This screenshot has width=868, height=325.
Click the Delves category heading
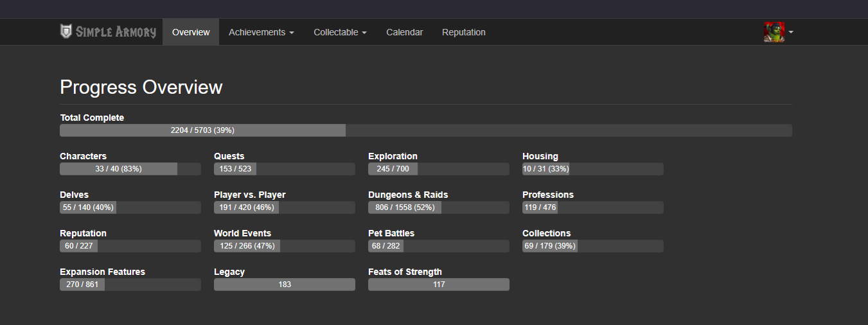pos(75,195)
